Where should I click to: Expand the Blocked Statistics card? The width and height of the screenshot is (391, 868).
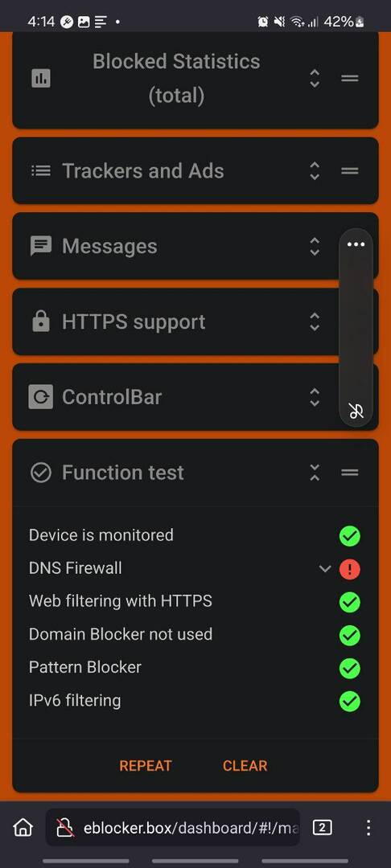[315, 79]
